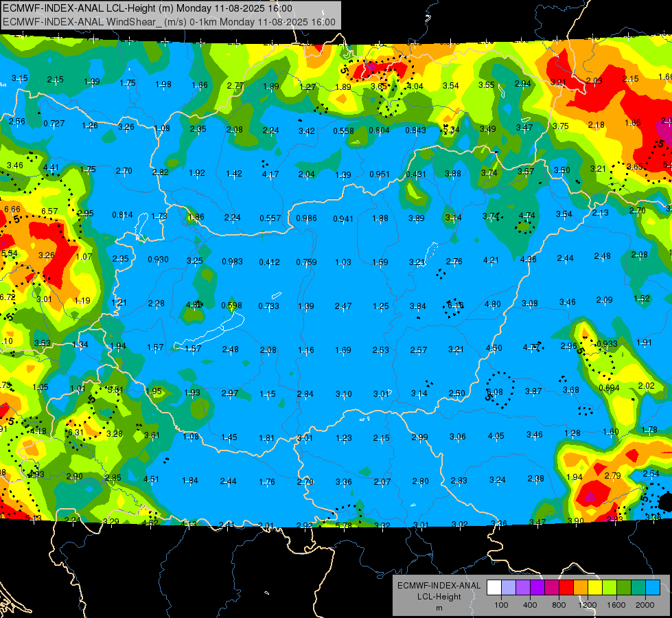The image size is (672, 618).
Task: Click the wind shear value 0.933
Action: (607, 344)
